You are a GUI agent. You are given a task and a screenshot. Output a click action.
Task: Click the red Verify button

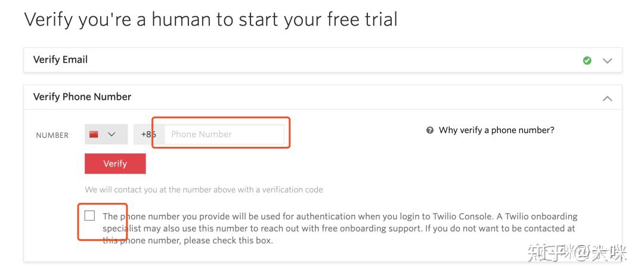pos(115,164)
